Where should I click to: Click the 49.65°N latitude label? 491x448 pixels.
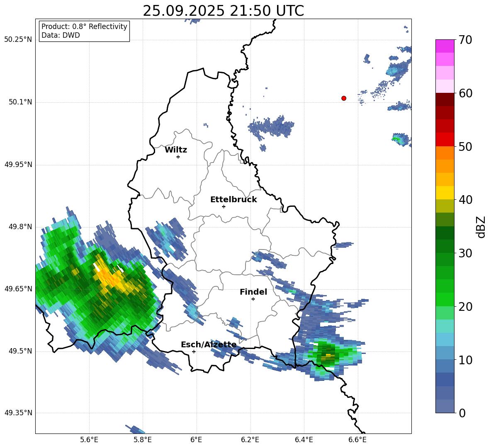[18, 289]
